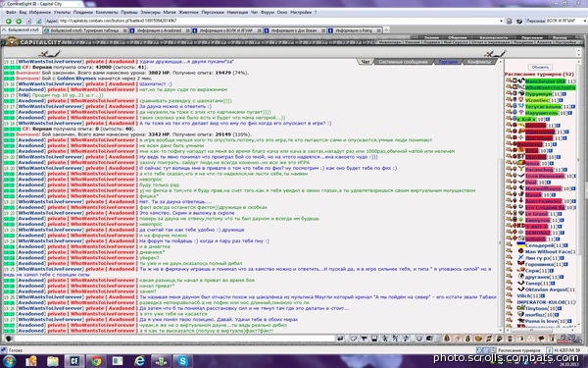The height and width of the screenshot is (368, 588).
Task: Click the enter-arrow send icon by chat input
Action: (340, 339)
